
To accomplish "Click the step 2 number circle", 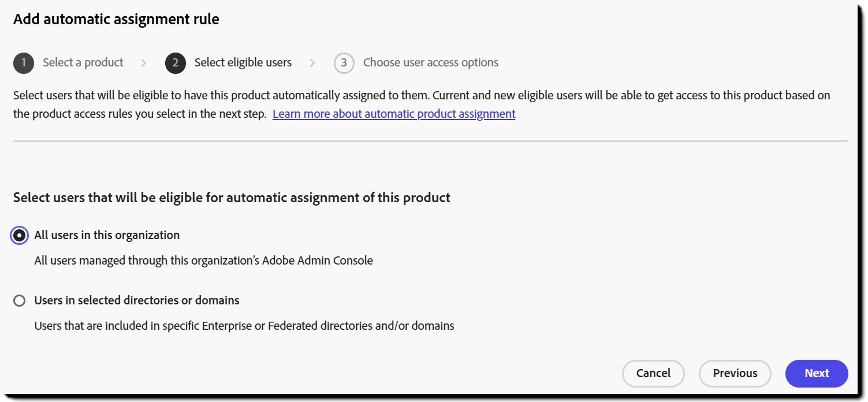I will (x=176, y=63).
